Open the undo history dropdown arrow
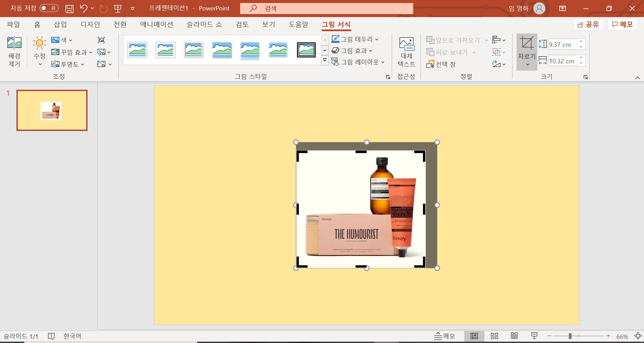This screenshot has width=644, height=343. (92, 8)
